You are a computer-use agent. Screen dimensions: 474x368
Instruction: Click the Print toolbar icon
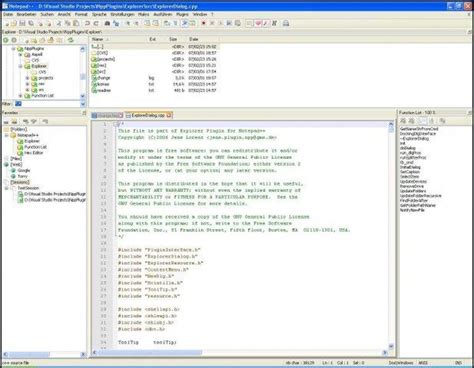coord(286,23)
